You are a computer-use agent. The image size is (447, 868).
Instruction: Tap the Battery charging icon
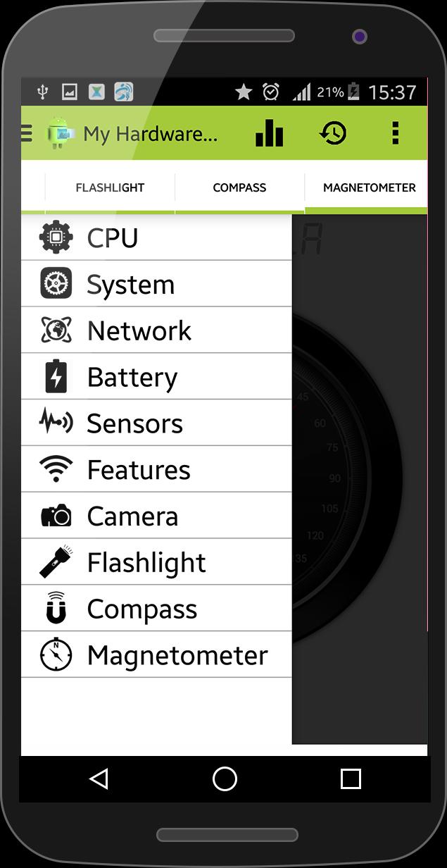[x=56, y=377]
